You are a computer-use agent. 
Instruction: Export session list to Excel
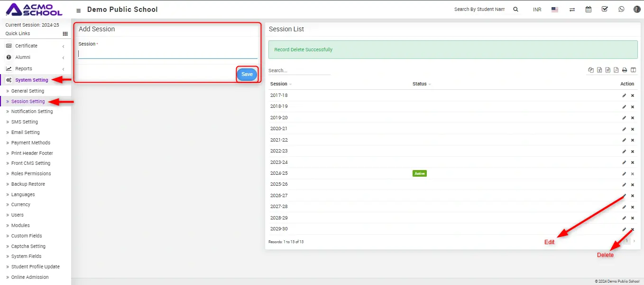599,70
